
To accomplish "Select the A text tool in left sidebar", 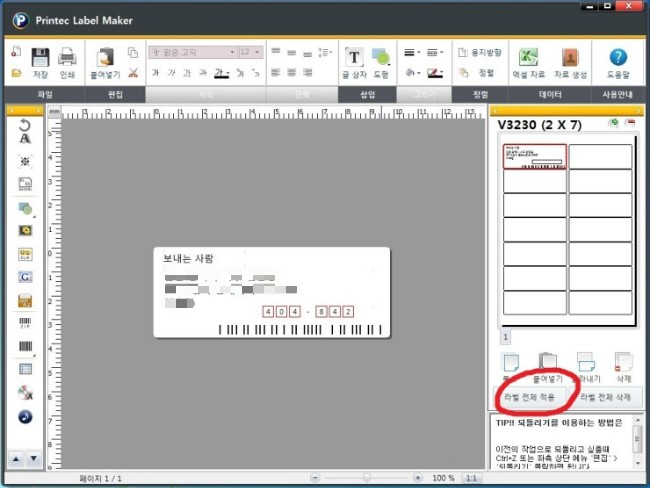I will [x=25, y=138].
